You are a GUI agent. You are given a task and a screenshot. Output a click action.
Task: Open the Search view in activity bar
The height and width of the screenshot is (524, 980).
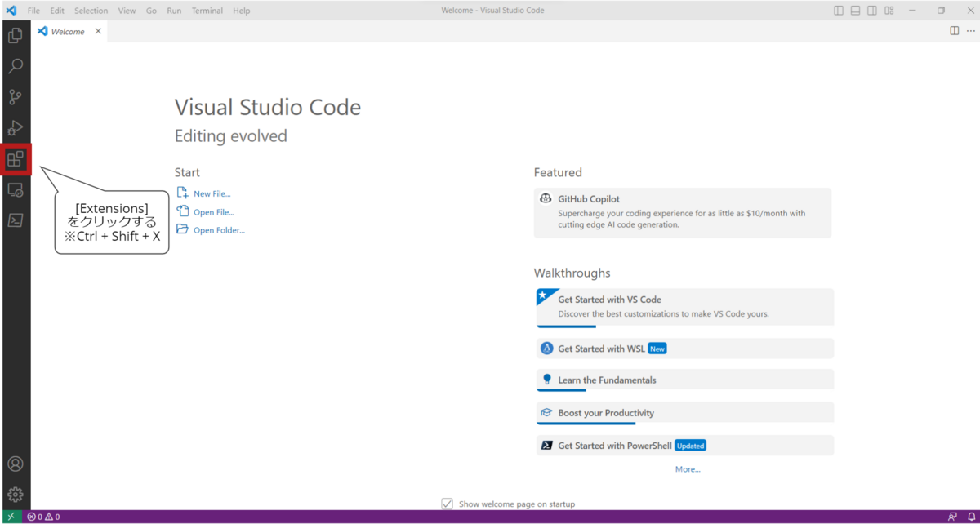15,66
